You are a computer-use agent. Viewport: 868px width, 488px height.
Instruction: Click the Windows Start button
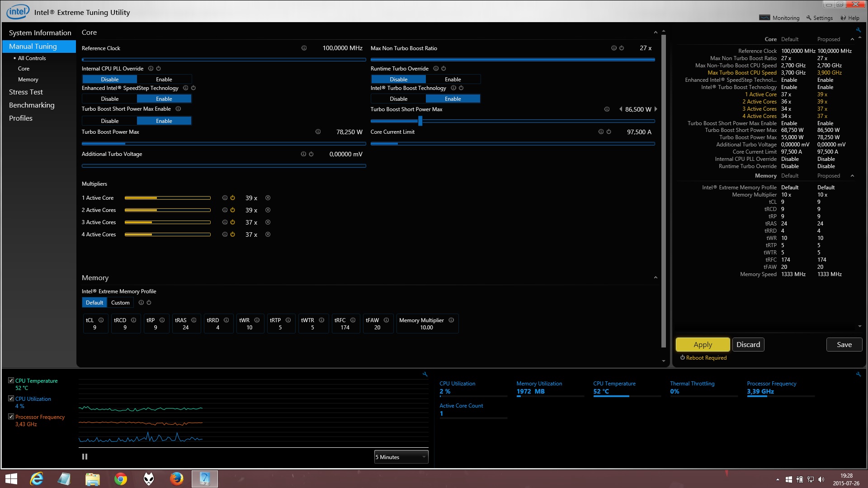(x=11, y=479)
